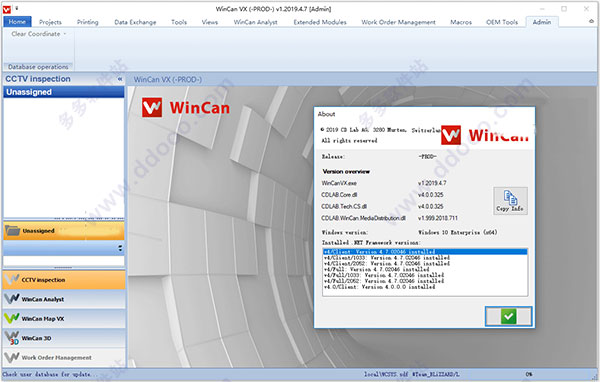Image resolution: width=600 pixels, height=382 pixels.
Task: Click the CDLAB.Tech.CS.dll entry
Action: click(344, 206)
